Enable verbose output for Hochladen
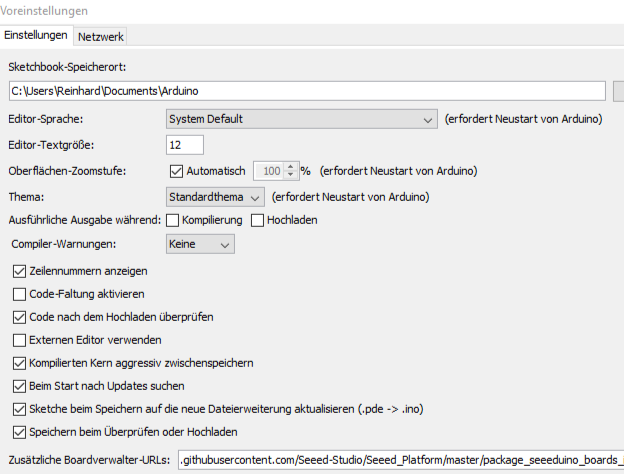Viewport: 624px width, 474px height. click(x=258, y=220)
